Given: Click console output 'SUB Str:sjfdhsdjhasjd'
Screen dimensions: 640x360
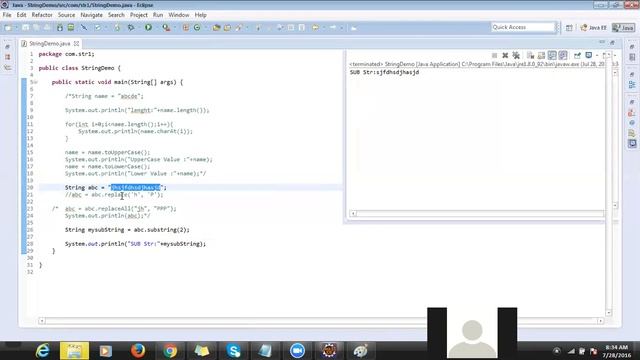Looking at the screenshot, I should coord(384,72).
